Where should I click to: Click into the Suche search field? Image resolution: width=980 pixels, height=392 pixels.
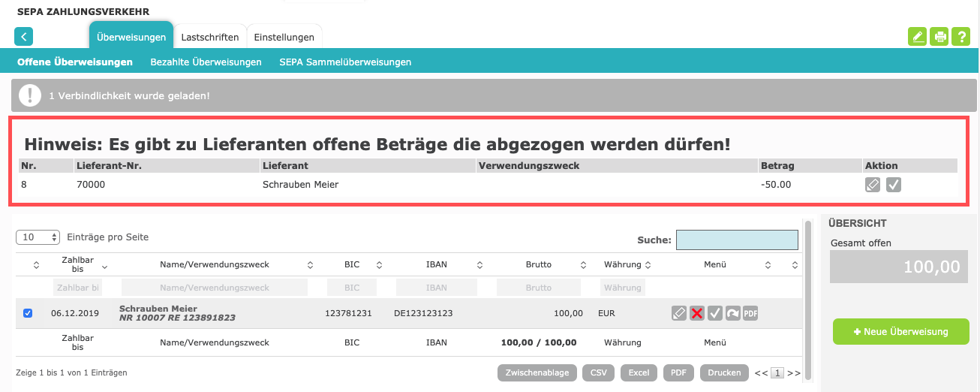pyautogui.click(x=737, y=240)
